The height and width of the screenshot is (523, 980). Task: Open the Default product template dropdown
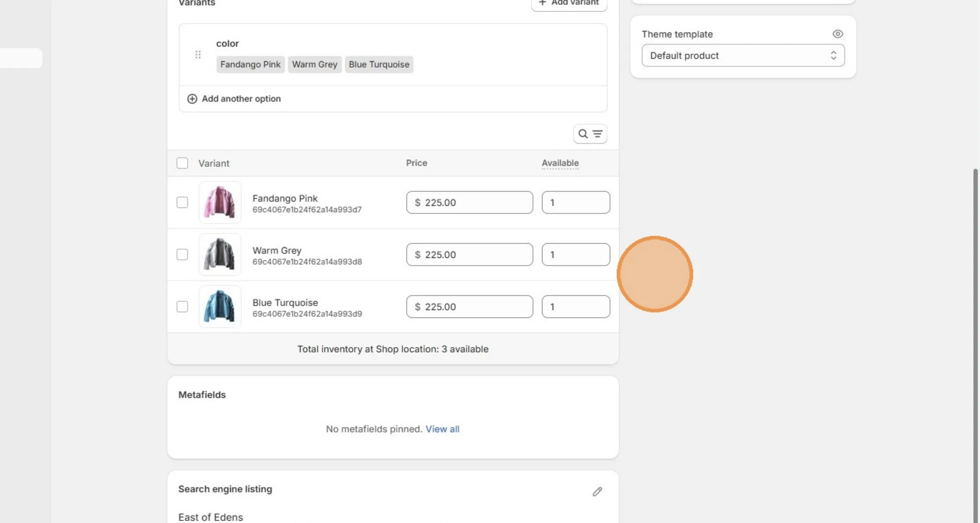coord(743,56)
